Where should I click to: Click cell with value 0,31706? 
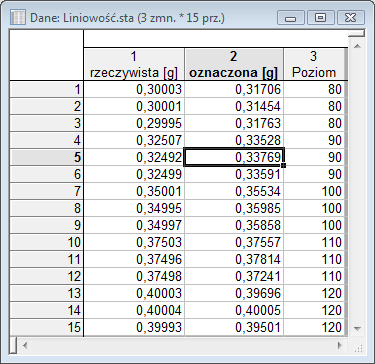click(234, 90)
